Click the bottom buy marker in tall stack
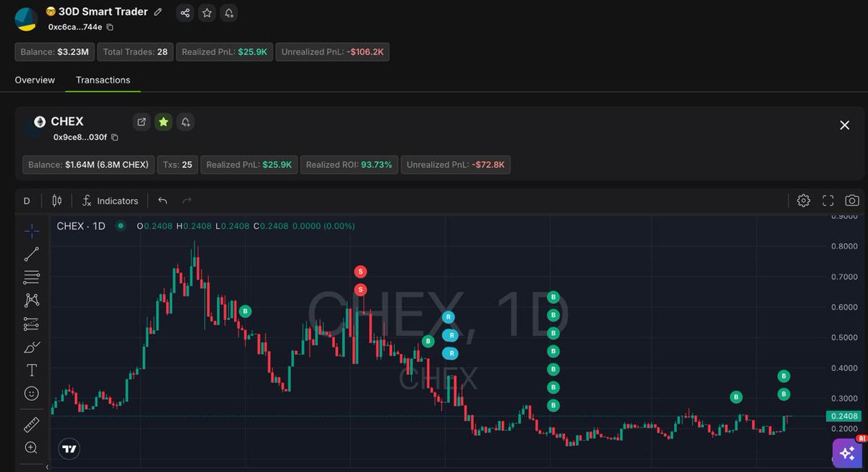Viewport: 868px width, 472px height. 553,405
